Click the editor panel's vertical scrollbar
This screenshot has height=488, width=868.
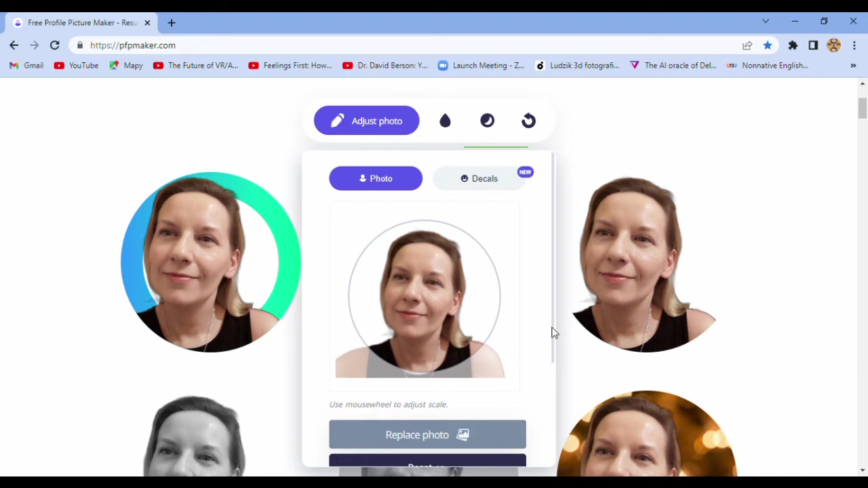point(553,258)
